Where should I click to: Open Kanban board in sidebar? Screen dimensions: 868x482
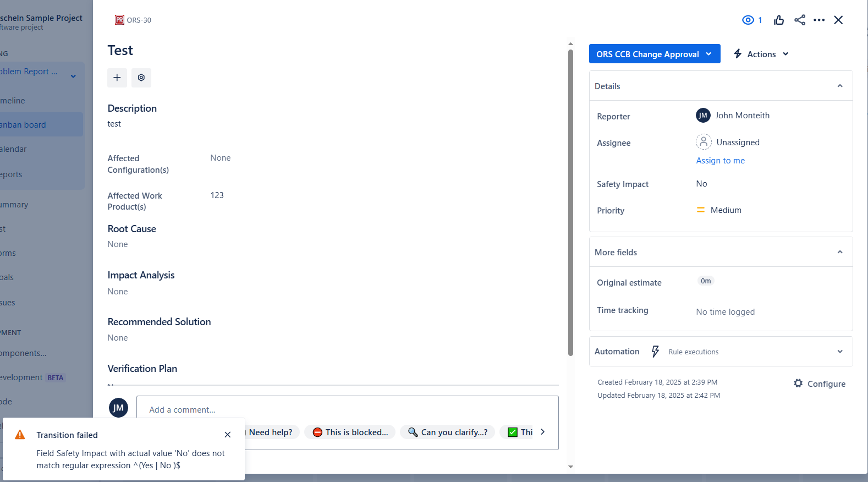(41, 125)
